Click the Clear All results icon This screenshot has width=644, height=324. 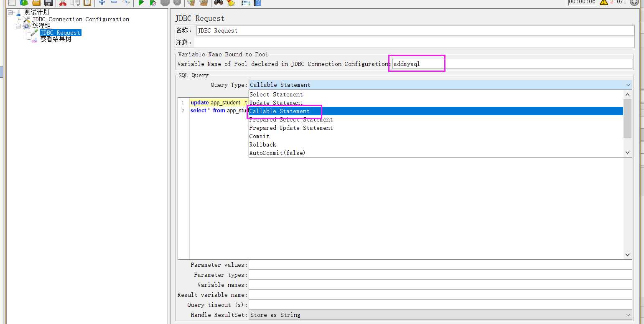204,3
